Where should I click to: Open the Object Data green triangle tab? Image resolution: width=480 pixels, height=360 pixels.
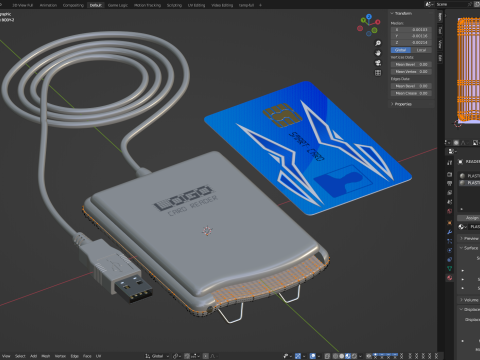(x=449, y=268)
